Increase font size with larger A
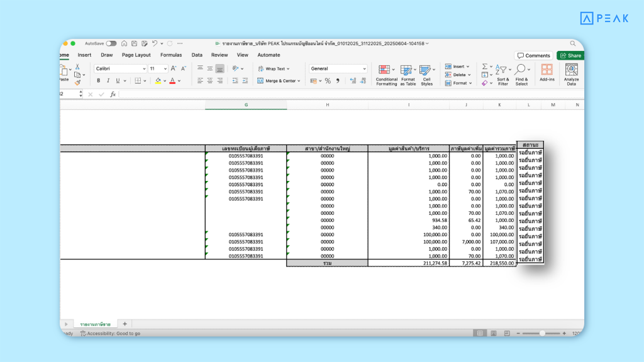 (x=174, y=69)
